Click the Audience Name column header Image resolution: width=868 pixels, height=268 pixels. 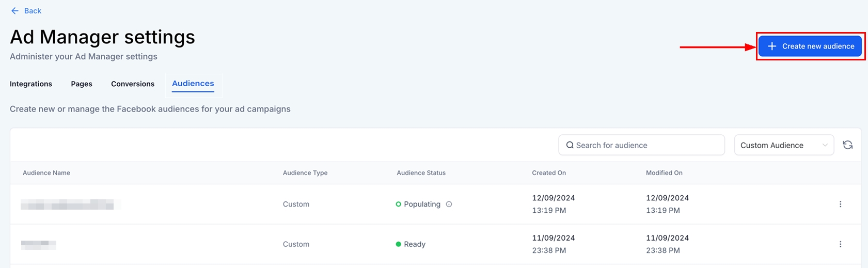[x=46, y=173]
